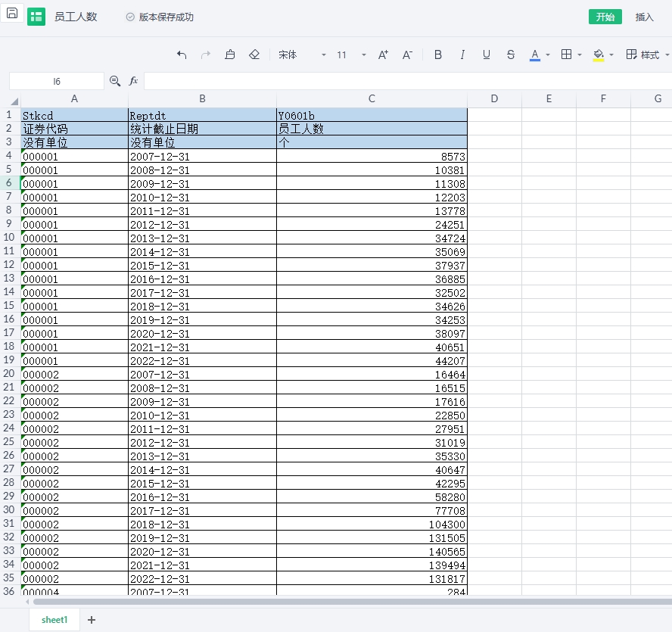Select the sheet1 tab
This screenshot has width=672, height=632.
coord(54,620)
